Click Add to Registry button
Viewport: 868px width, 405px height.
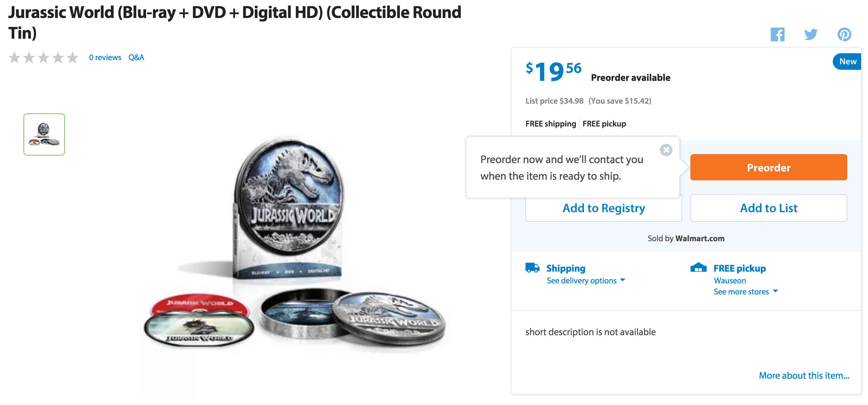pos(603,208)
